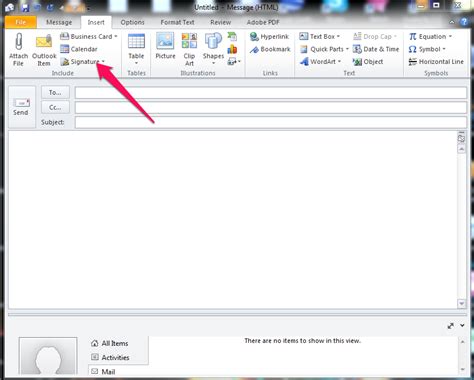Viewport: 474px width, 380px height.
Task: Click into the Cc recipient field
Action: 271,108
